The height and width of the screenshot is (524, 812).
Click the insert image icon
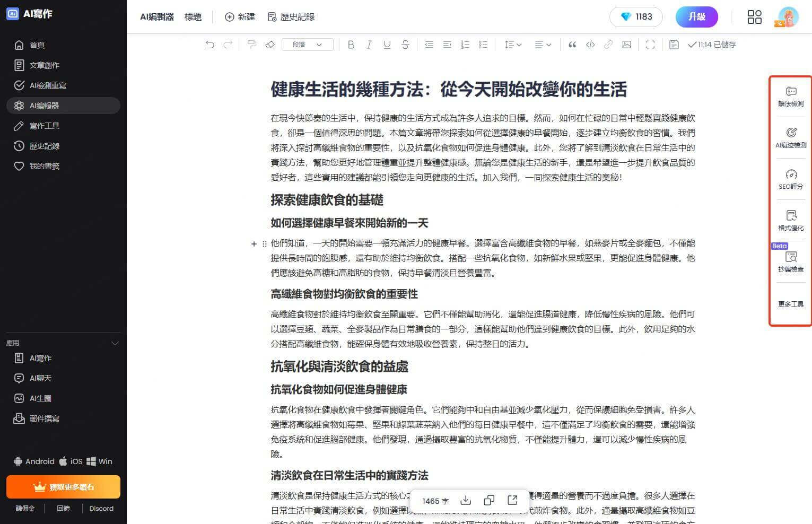627,45
